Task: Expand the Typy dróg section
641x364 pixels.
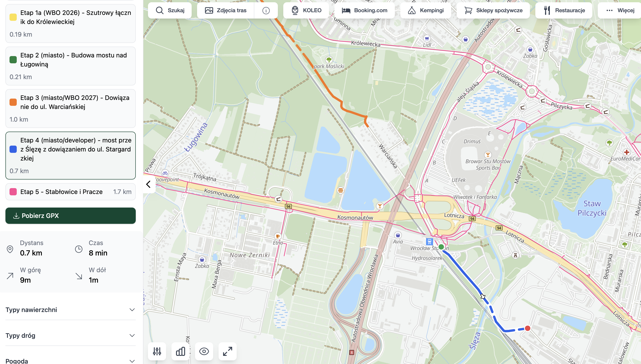Action: point(71,336)
